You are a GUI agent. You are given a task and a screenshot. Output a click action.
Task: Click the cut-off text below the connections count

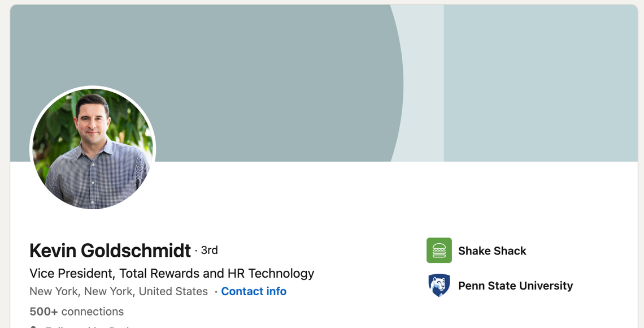[85, 326]
